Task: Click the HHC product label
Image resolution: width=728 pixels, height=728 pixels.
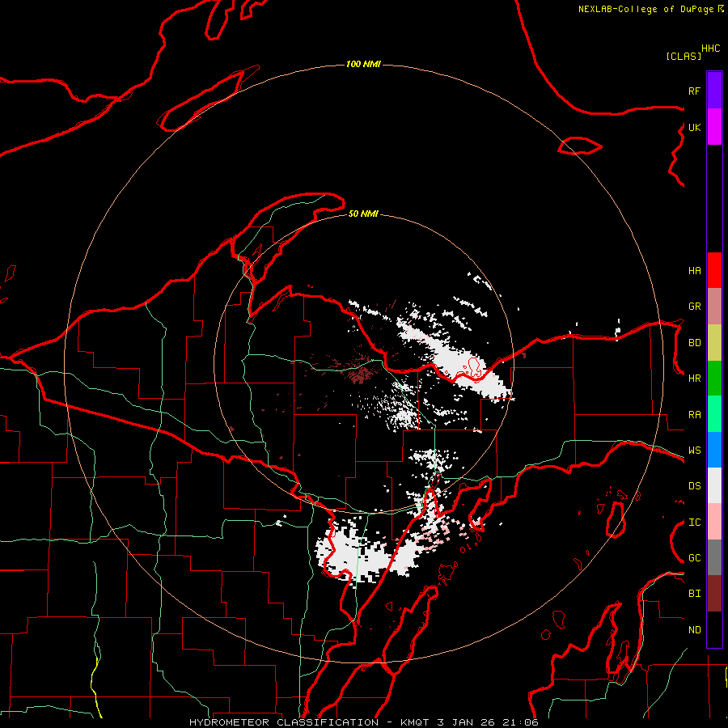Action: [x=710, y=49]
